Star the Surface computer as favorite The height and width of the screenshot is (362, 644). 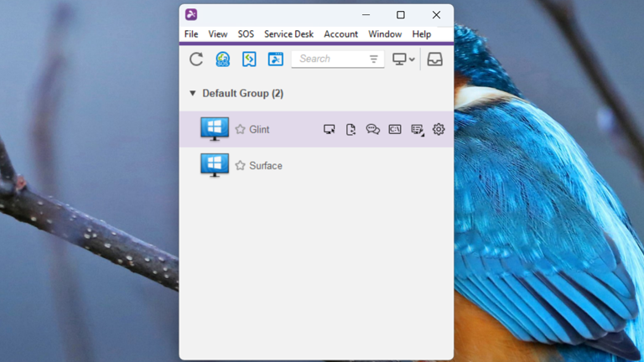pyautogui.click(x=241, y=165)
